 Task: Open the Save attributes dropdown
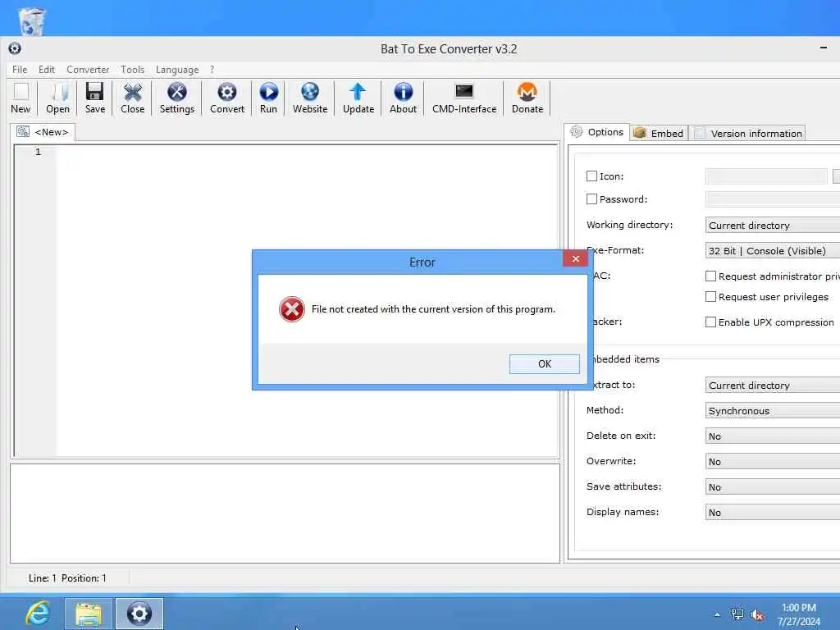[x=773, y=487]
